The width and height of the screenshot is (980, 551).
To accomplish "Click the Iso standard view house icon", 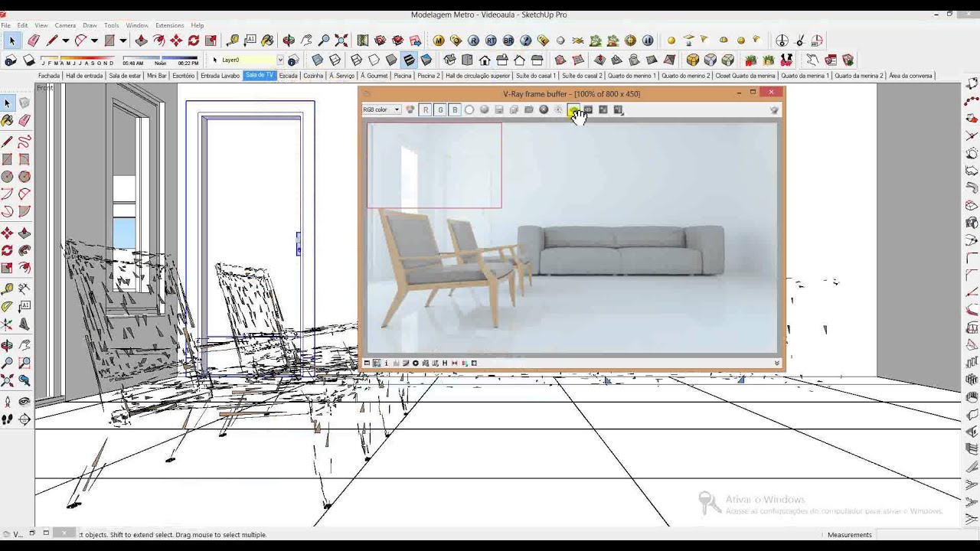I will (449, 60).
